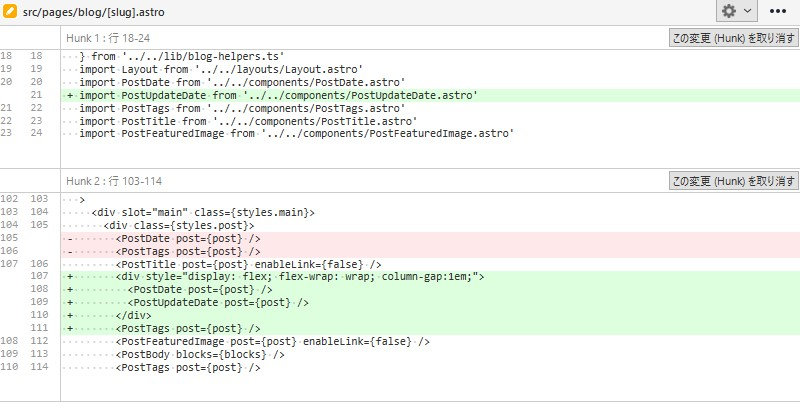Select removed PostDate line 105
This screenshot has height=420, width=800.
pos(430,238)
